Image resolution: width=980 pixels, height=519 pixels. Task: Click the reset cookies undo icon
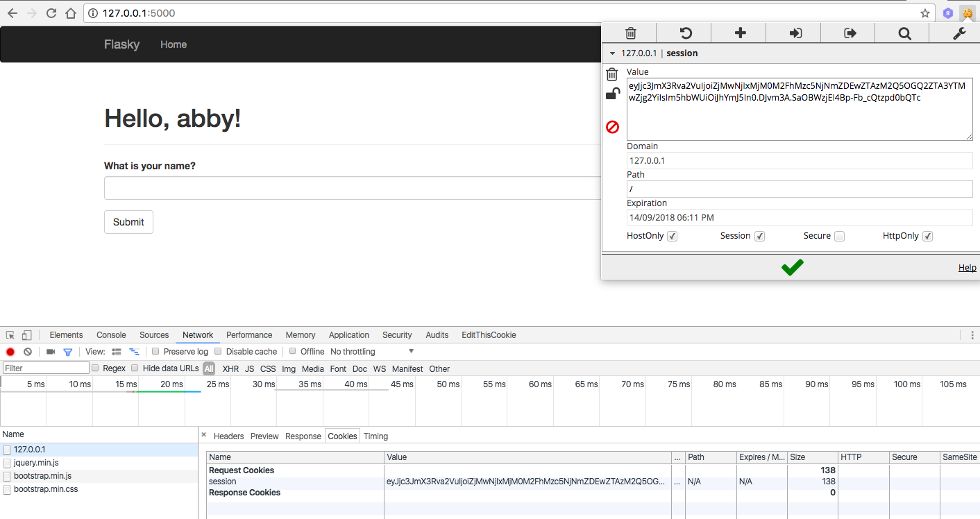[x=685, y=33]
